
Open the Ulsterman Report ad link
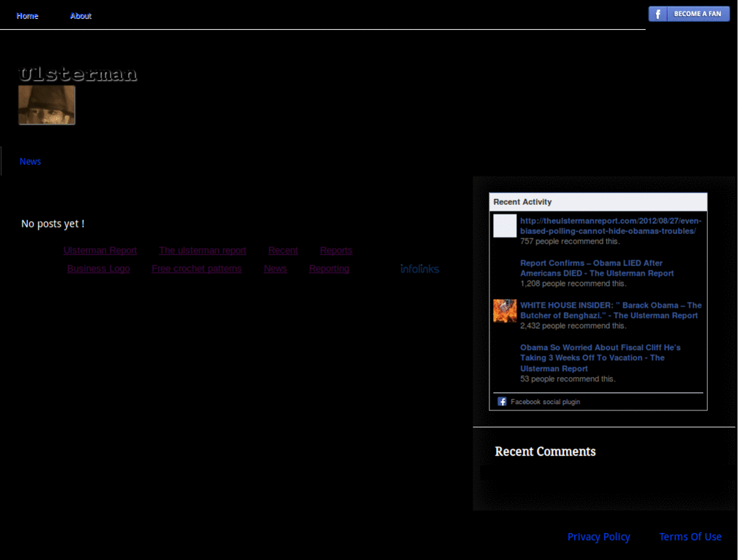point(100,251)
